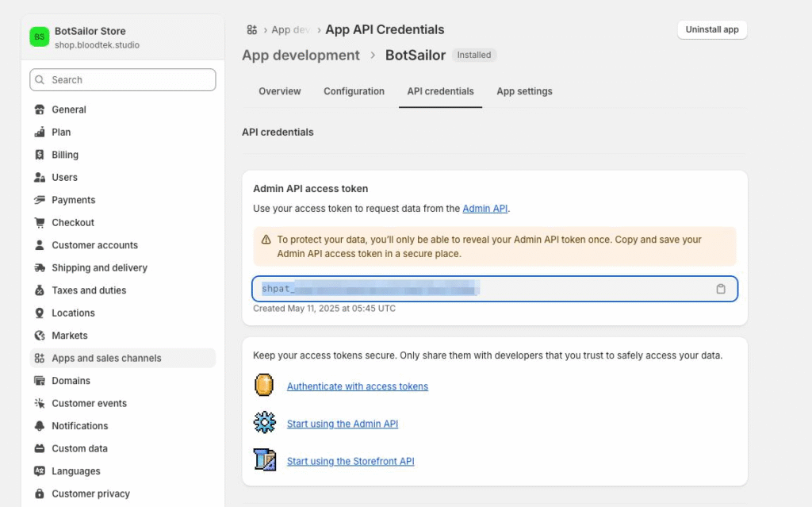Click the truncated App dev breadcrumb
812x507 pixels.
[x=290, y=30]
